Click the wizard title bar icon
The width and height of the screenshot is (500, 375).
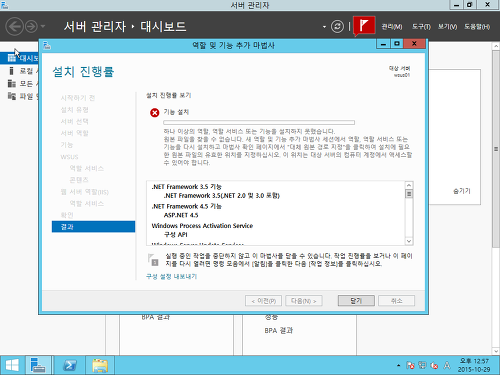coord(47,45)
